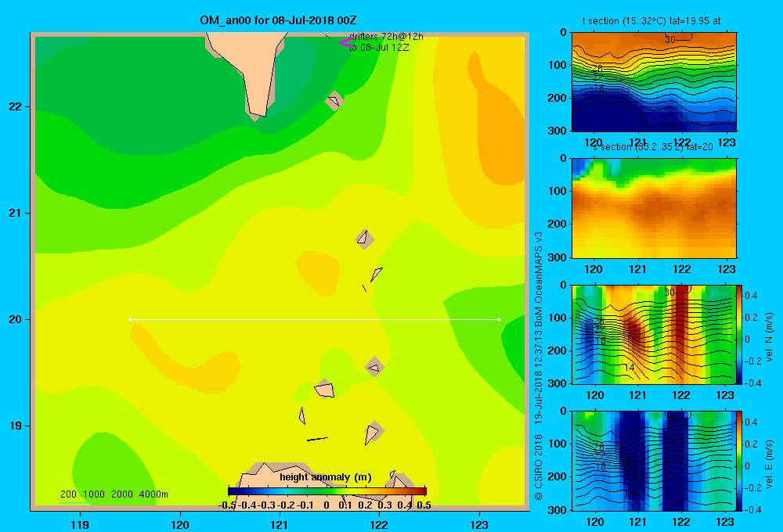This screenshot has width=783, height=532.
Task: Click latitude label 21 on map axis
Action: coord(16,213)
